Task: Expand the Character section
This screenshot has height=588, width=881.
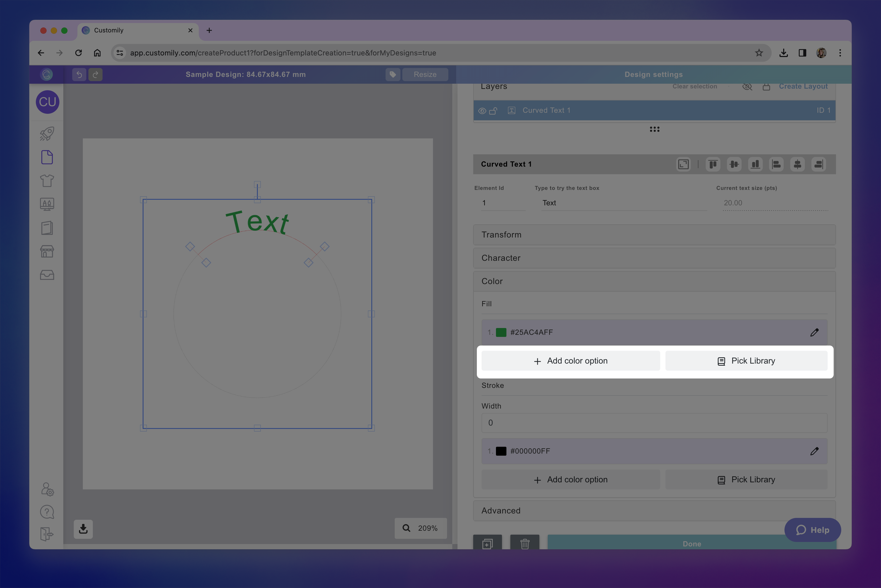Action: (654, 258)
